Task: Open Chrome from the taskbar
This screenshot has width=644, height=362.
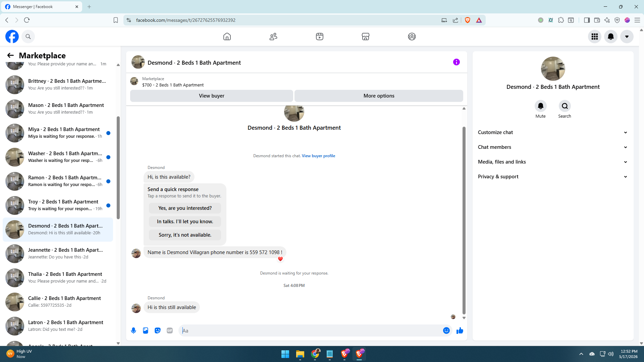Action: click(x=315, y=354)
